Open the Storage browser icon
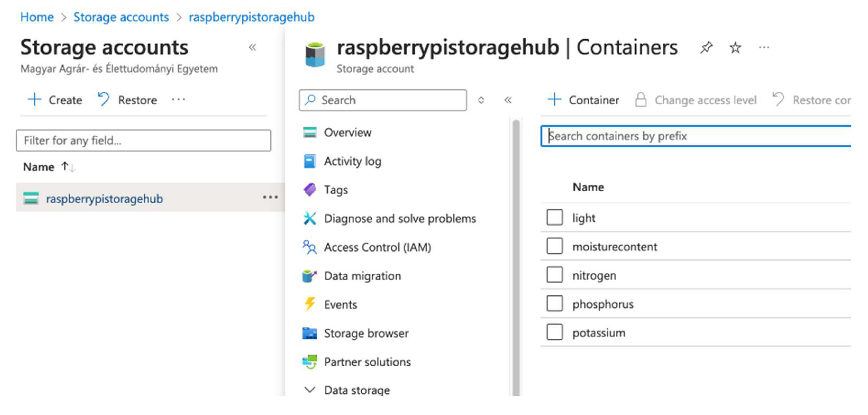868x415 pixels. 310,333
